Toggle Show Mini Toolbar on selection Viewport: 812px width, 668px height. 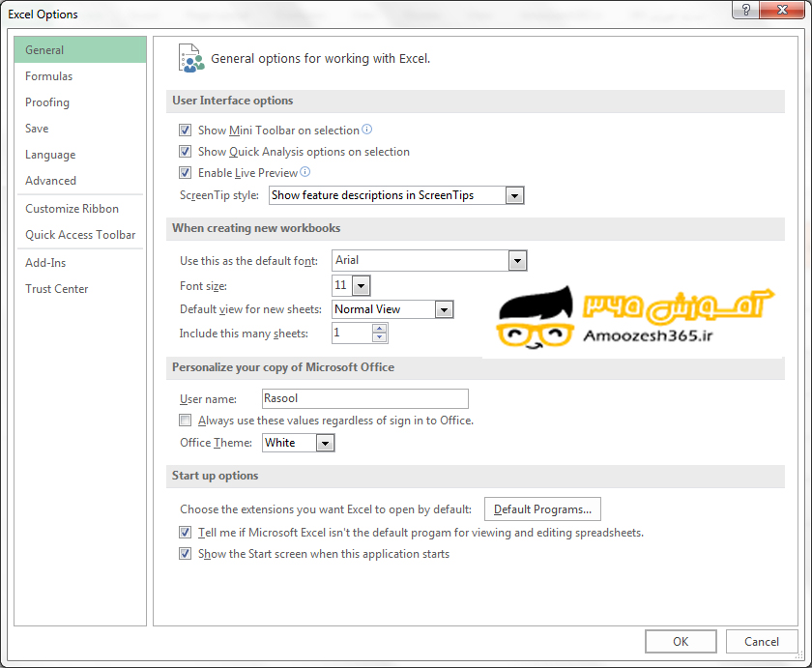coord(186,131)
